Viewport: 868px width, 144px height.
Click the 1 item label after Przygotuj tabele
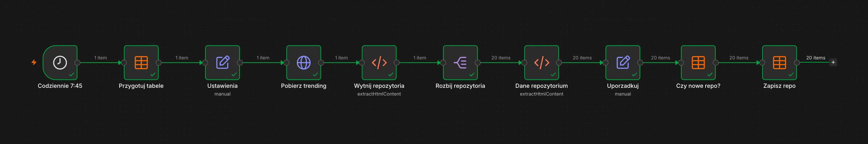point(181,58)
